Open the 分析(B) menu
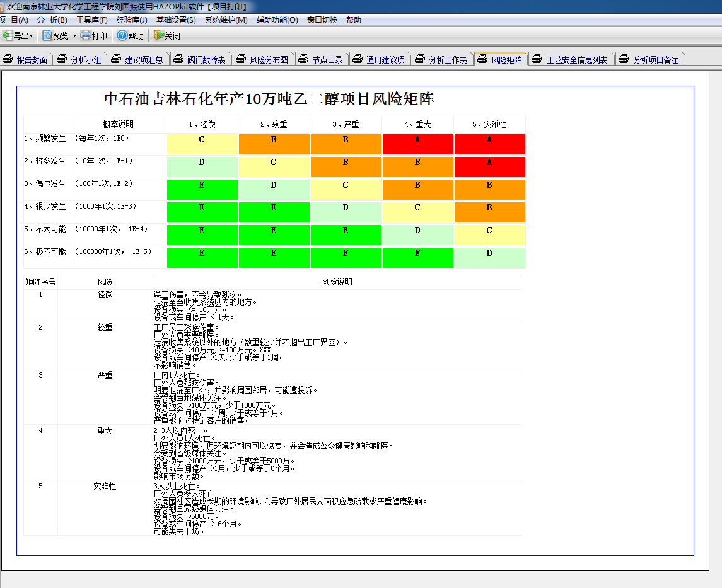 point(52,20)
